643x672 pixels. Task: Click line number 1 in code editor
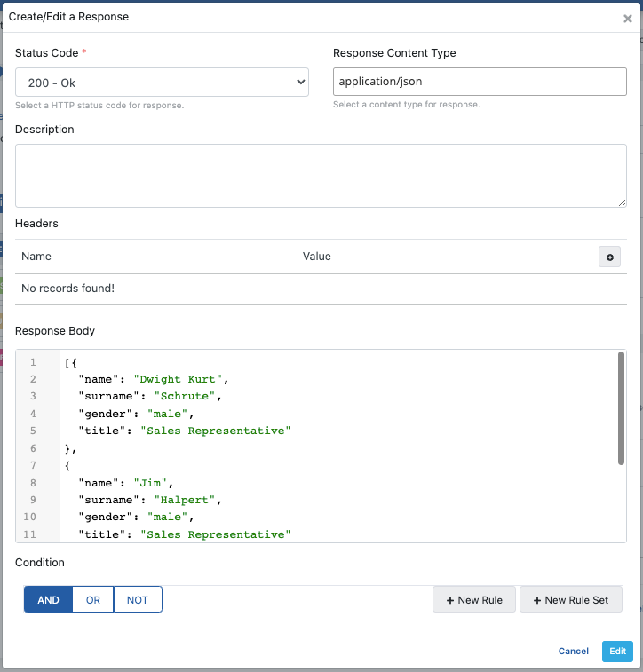click(33, 363)
